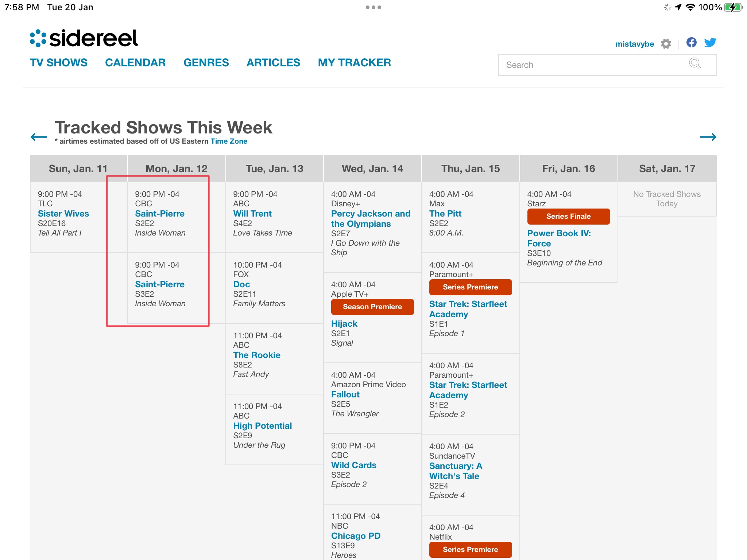Open the Time Zone link

click(x=229, y=141)
